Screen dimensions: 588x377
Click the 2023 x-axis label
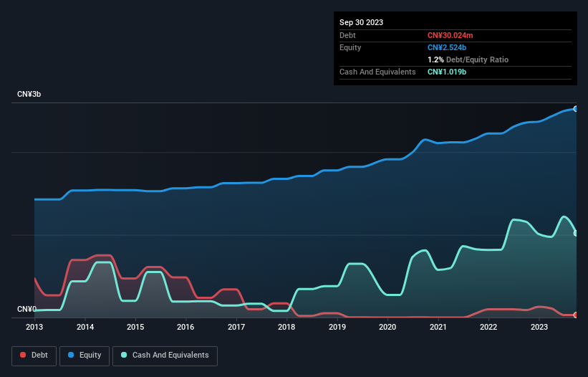point(539,327)
